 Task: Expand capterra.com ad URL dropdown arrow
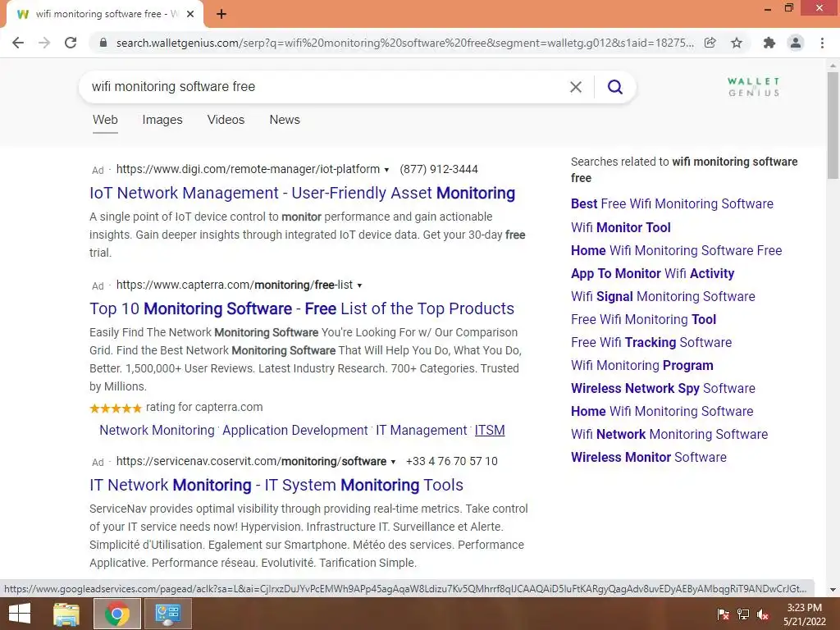coord(359,285)
